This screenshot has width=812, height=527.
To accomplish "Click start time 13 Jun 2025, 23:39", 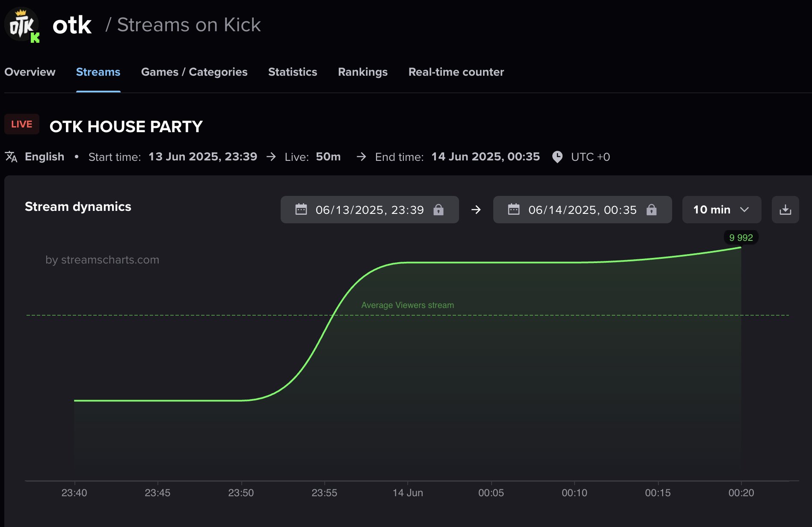I will pos(203,157).
